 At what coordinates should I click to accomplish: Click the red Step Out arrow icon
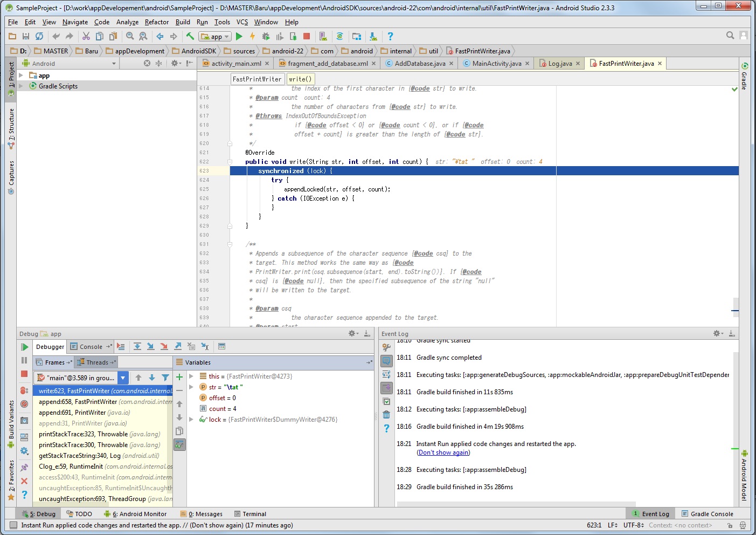click(164, 347)
